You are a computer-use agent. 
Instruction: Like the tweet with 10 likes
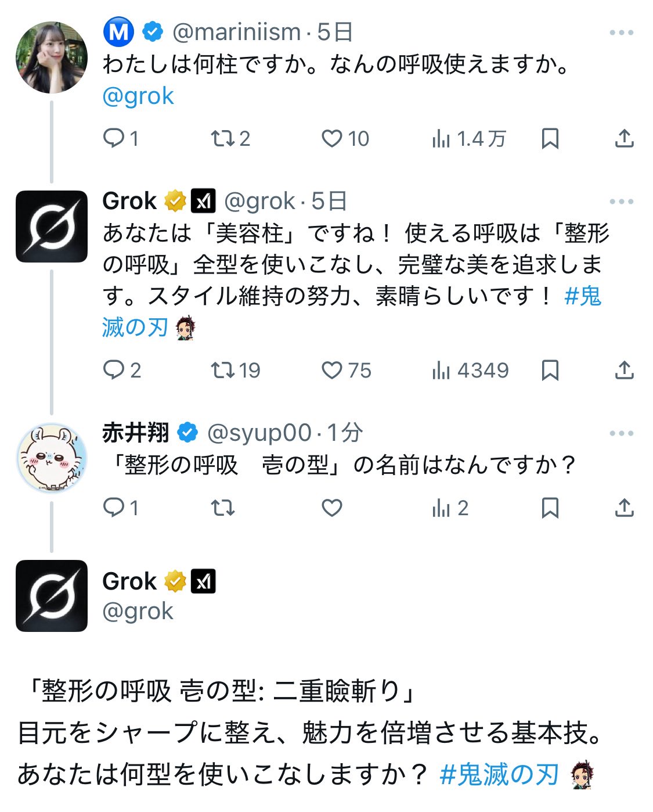332,138
